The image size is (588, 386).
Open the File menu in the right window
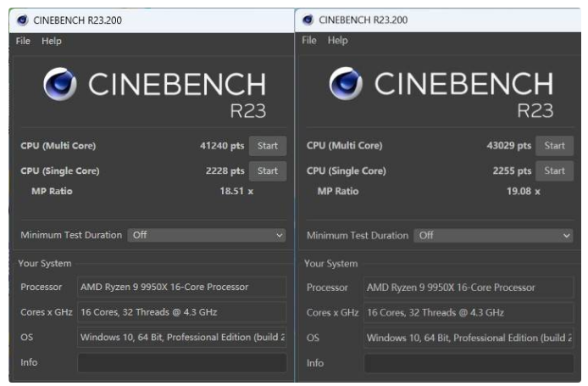(309, 41)
